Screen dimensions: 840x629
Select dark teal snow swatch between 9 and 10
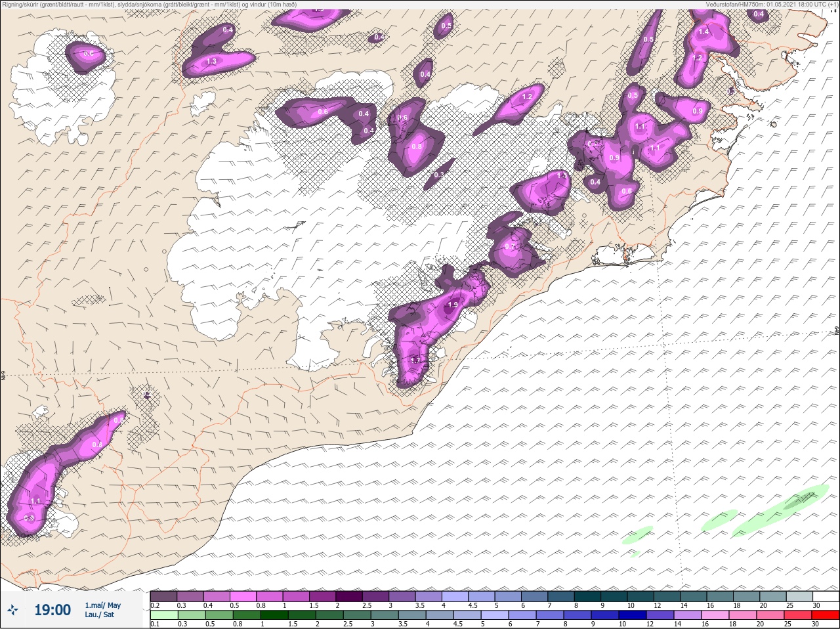coord(614,596)
